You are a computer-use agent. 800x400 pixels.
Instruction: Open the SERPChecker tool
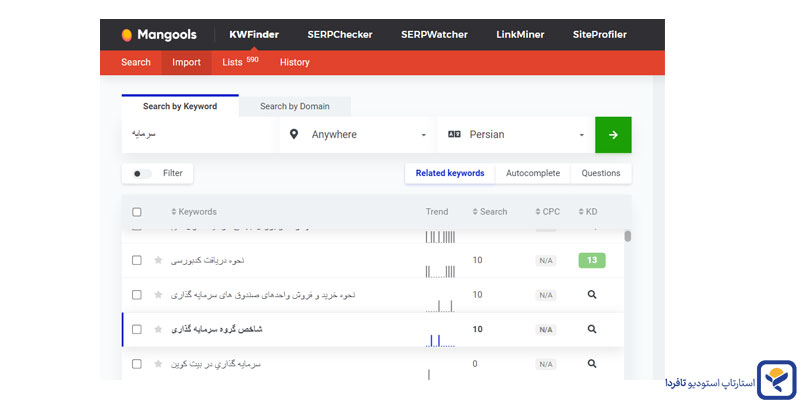pyautogui.click(x=340, y=35)
